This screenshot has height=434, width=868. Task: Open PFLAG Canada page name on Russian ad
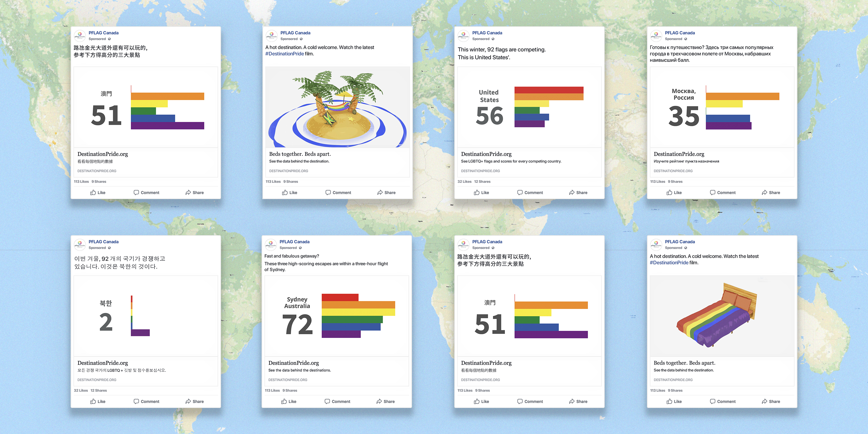(680, 33)
